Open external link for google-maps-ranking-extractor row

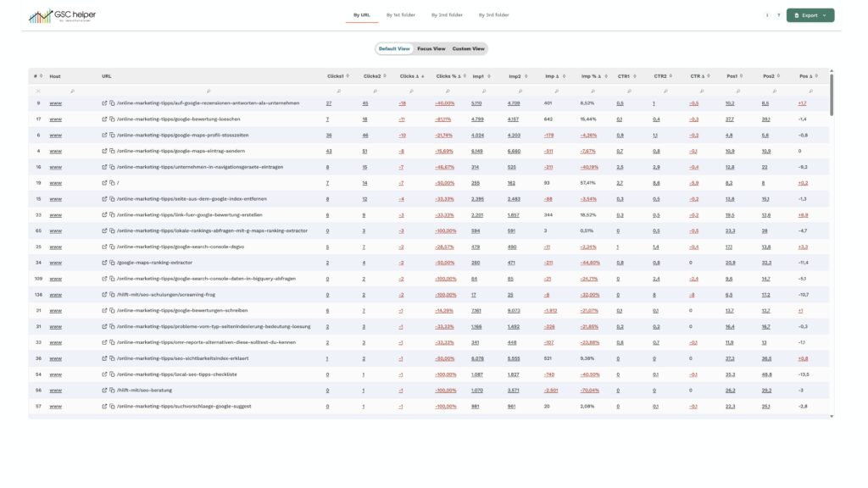click(104, 263)
